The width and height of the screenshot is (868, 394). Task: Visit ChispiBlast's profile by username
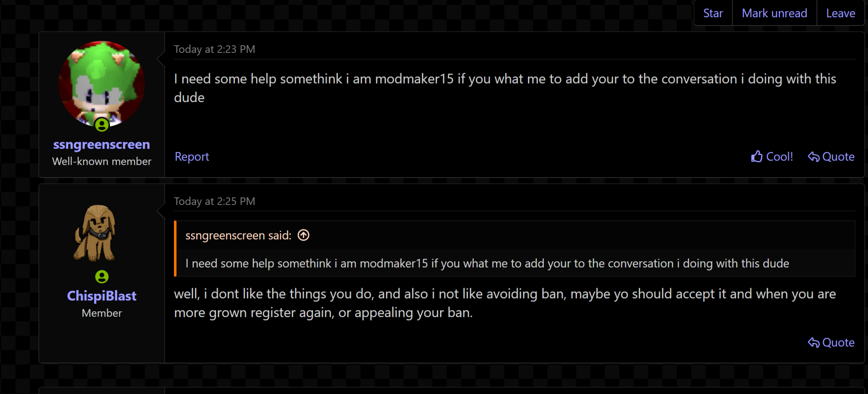[x=102, y=296]
